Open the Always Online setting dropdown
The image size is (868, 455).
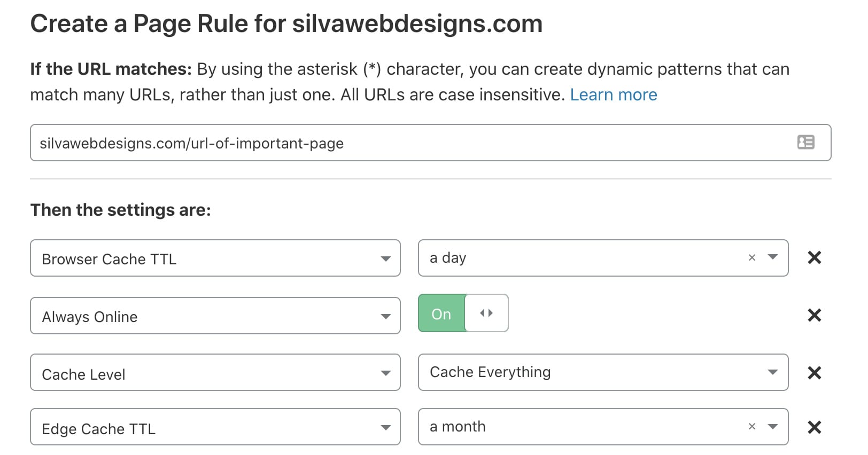click(215, 316)
